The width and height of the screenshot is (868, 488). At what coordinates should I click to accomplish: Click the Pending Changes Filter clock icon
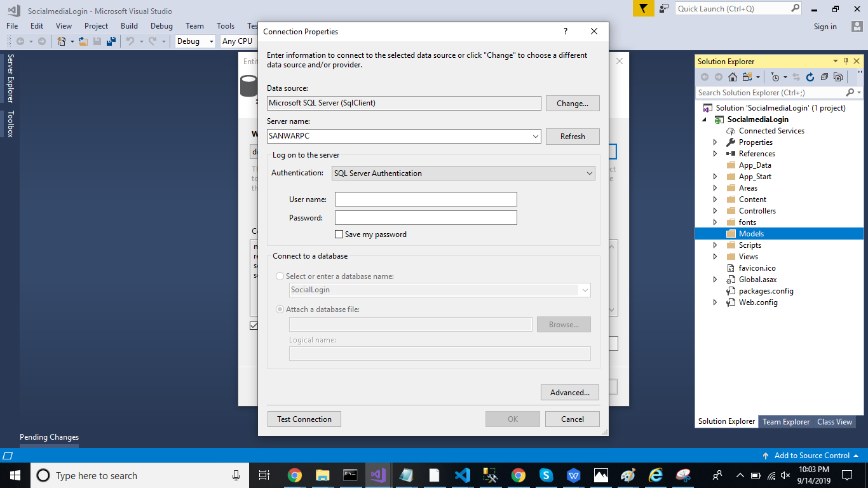(x=775, y=77)
